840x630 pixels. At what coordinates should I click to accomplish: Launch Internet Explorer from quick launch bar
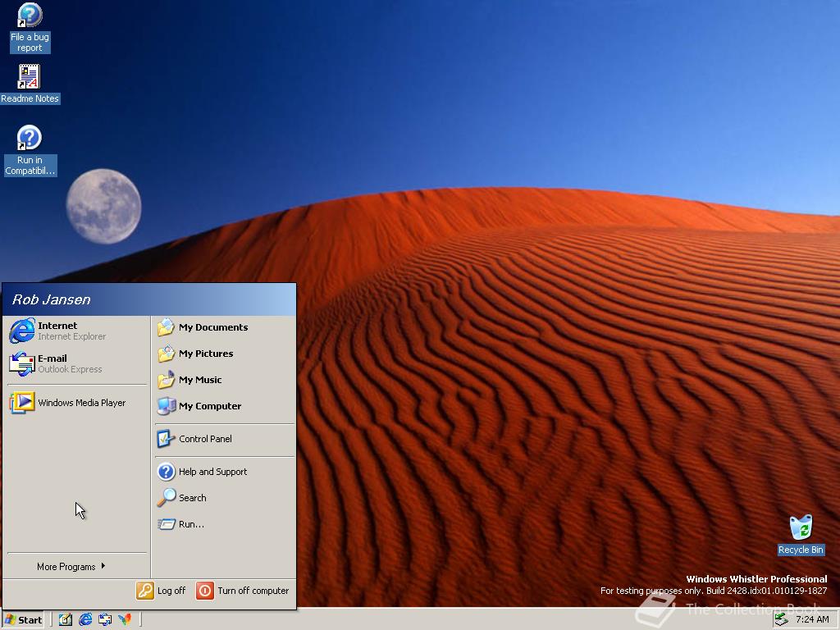[x=85, y=620]
